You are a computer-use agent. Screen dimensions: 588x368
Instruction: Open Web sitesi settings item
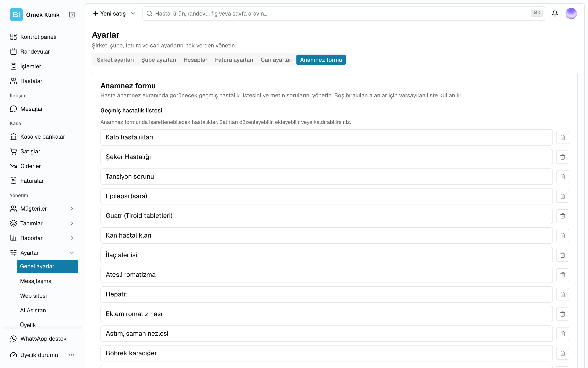47,296
